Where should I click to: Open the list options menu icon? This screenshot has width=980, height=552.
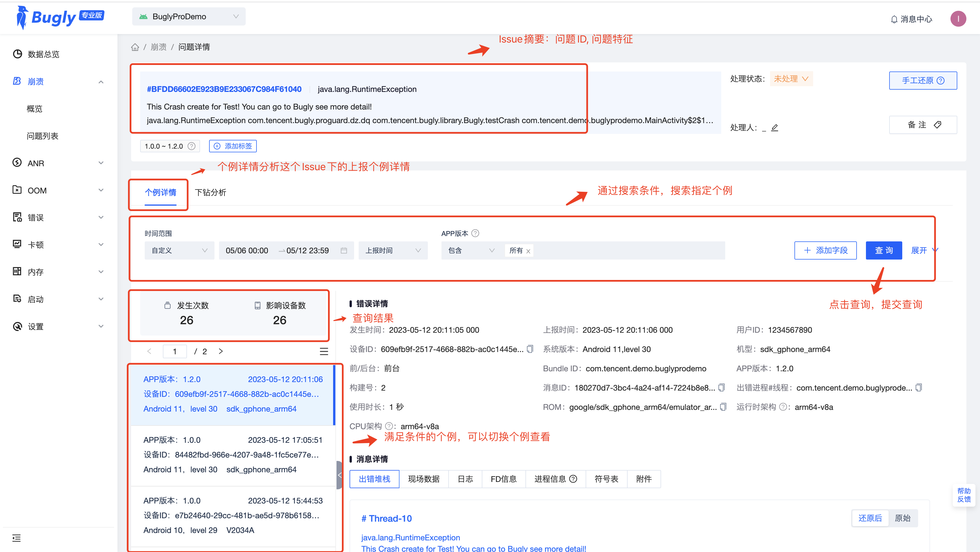pos(324,351)
